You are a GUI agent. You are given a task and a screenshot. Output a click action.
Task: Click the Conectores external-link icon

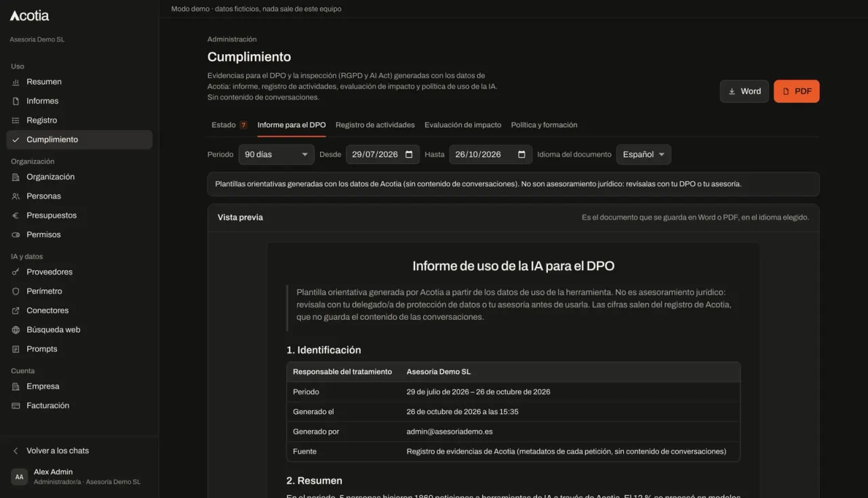point(16,311)
